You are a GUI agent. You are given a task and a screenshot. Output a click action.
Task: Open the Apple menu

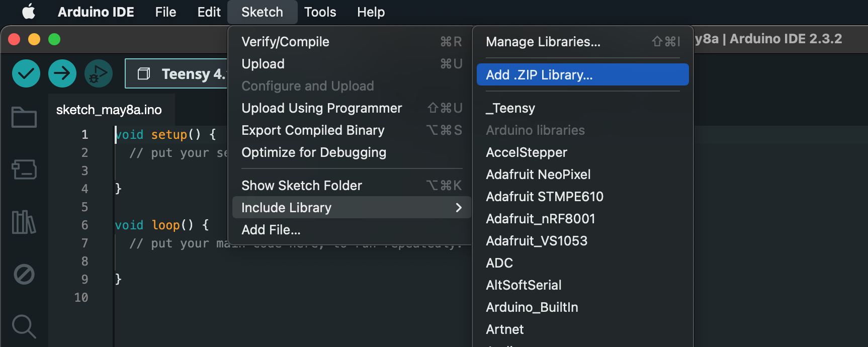(29, 12)
